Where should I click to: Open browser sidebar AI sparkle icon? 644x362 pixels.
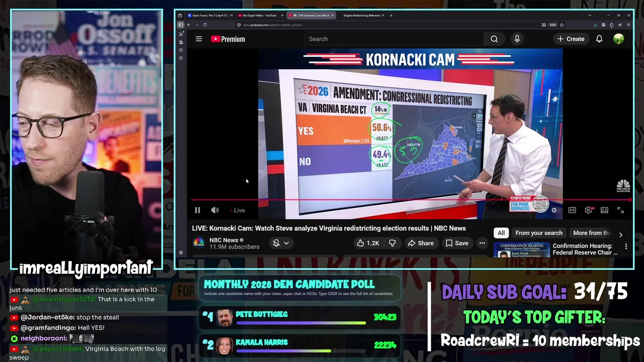[x=181, y=34]
